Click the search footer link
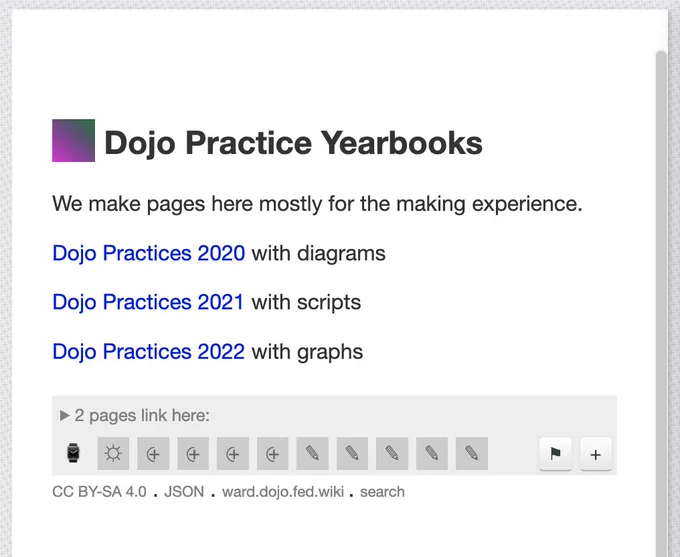This screenshot has height=557, width=680. click(x=382, y=492)
